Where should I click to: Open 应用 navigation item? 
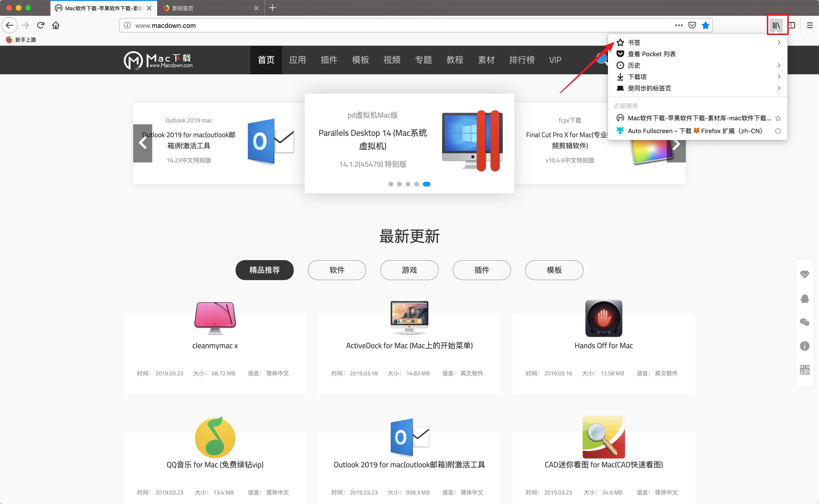[297, 60]
